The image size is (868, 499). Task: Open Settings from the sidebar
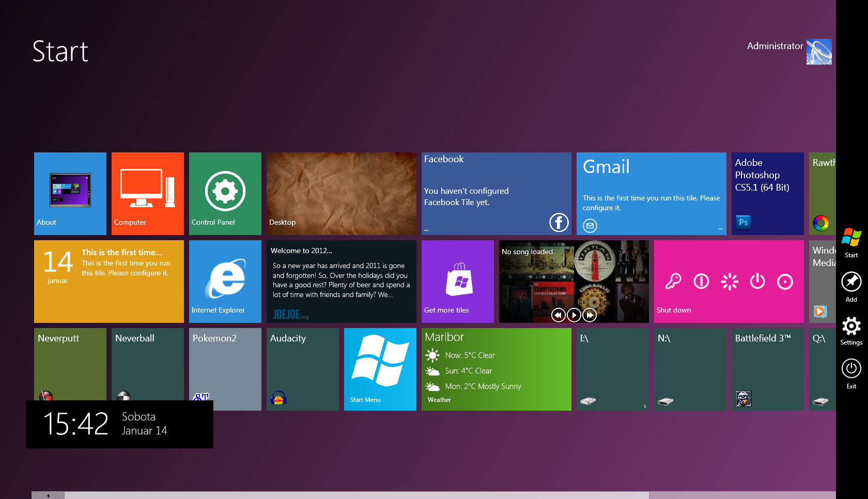click(x=851, y=331)
